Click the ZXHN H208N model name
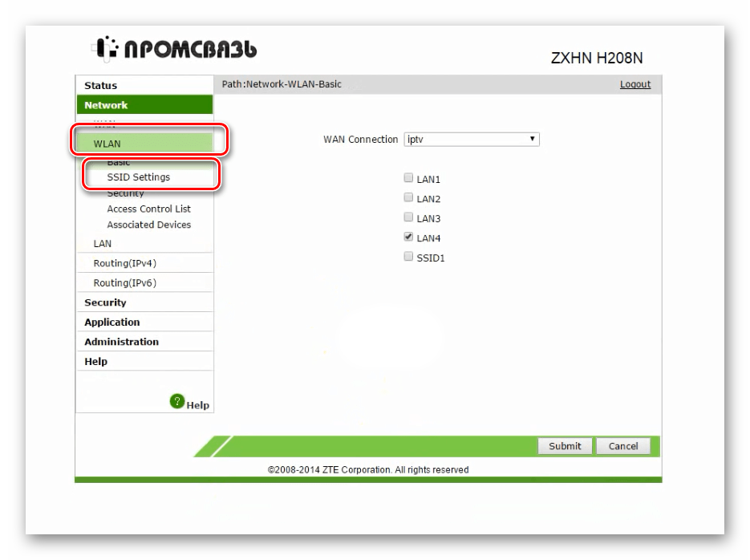The height and width of the screenshot is (560, 750). pos(597,58)
